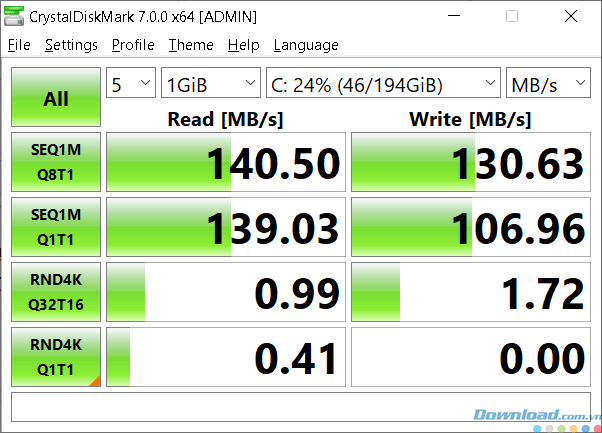The image size is (602, 433).
Task: Click the empty comment field at bottom
Action: [x=301, y=407]
